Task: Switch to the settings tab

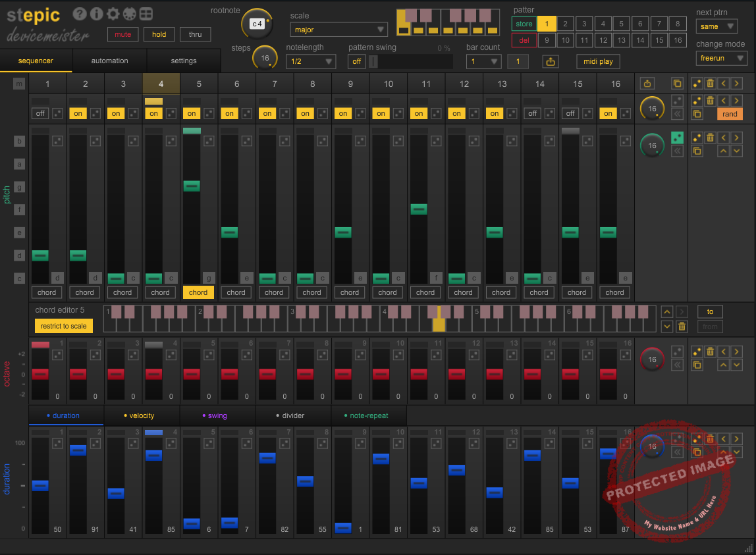Action: [184, 61]
